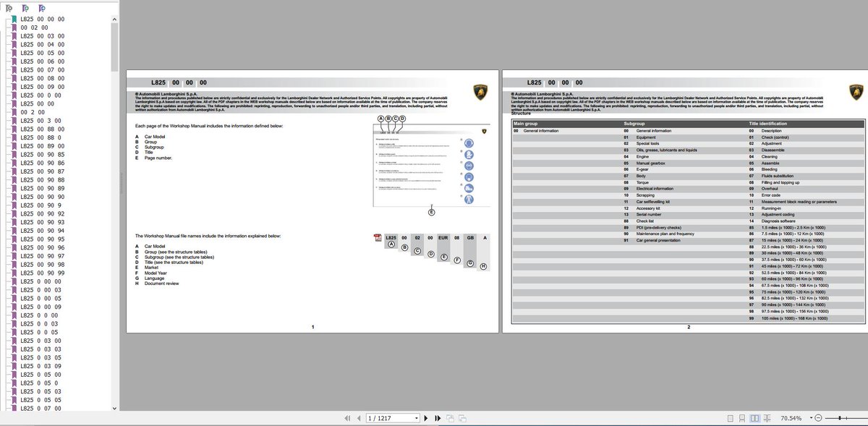The image size is (868, 426).
Task: Click the page 1 thumbnail diagram image
Action: (432, 166)
